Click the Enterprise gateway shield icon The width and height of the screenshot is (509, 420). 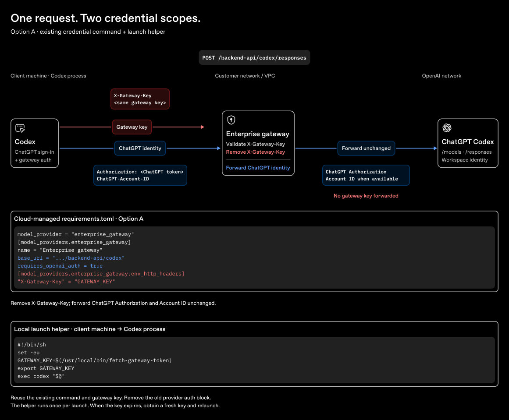pyautogui.click(x=231, y=120)
